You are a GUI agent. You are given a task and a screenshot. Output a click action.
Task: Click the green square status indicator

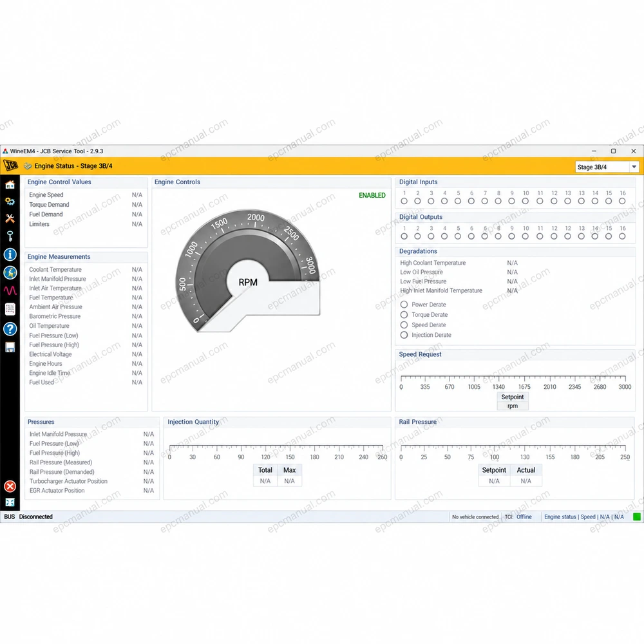637,516
